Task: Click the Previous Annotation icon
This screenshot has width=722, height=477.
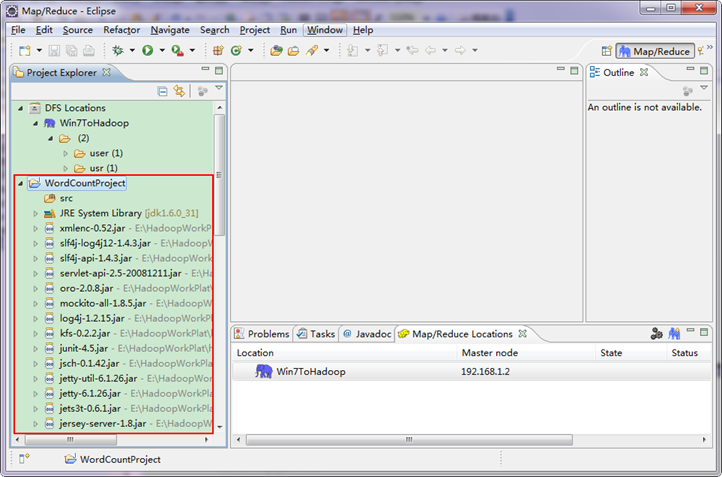Action: click(382, 50)
